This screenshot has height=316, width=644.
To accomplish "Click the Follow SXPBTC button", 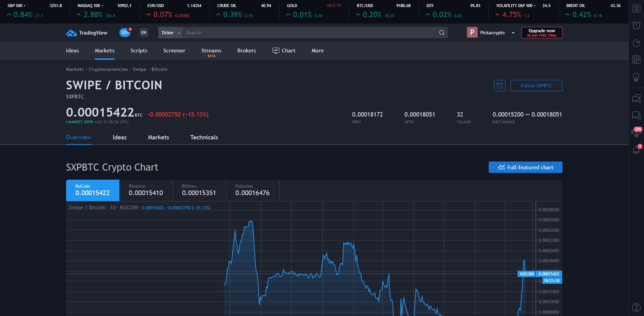I will point(536,86).
